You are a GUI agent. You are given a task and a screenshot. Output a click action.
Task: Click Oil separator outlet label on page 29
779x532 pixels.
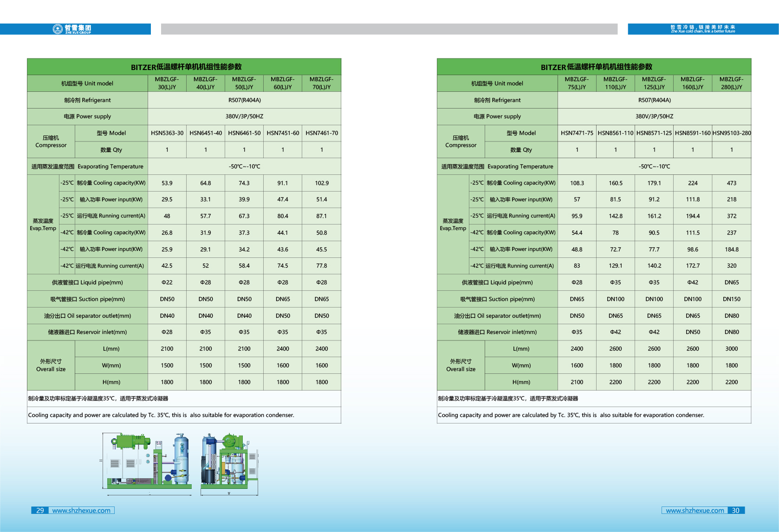click(x=87, y=316)
